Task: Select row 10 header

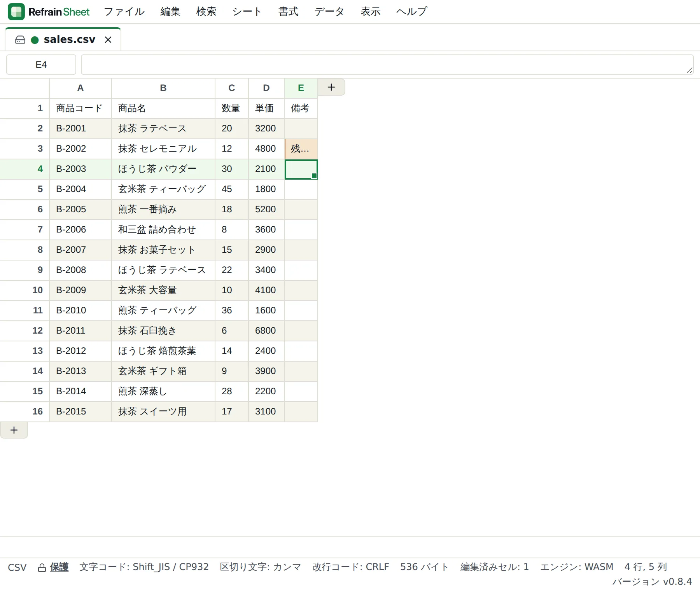Action: (24, 290)
